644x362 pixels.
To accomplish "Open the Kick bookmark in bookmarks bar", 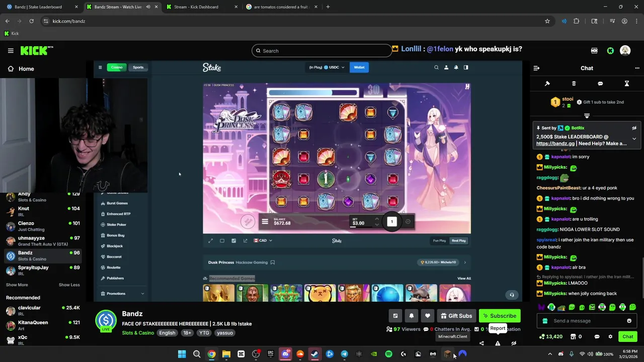I will (x=11, y=34).
